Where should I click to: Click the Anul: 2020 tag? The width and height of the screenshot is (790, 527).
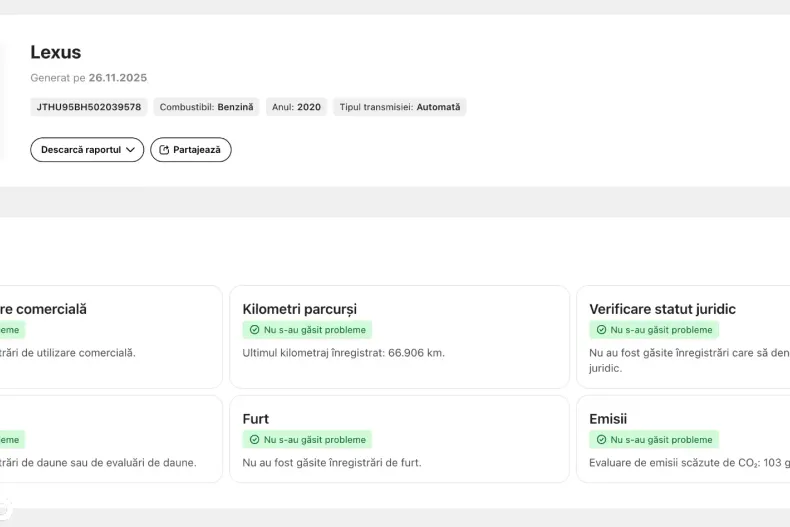tap(296, 107)
